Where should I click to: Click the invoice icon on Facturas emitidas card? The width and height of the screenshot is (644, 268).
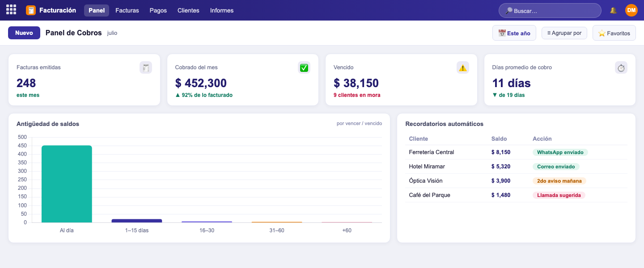click(146, 68)
